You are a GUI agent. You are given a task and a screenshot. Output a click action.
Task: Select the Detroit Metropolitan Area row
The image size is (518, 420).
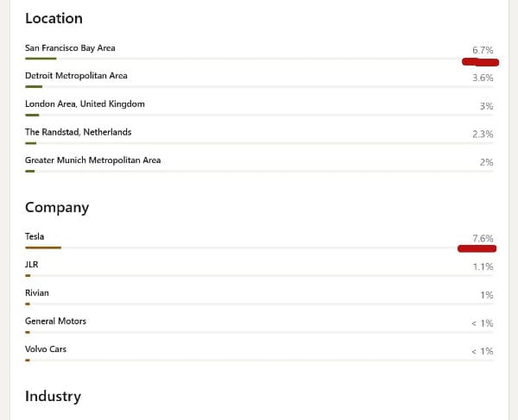[x=259, y=79]
